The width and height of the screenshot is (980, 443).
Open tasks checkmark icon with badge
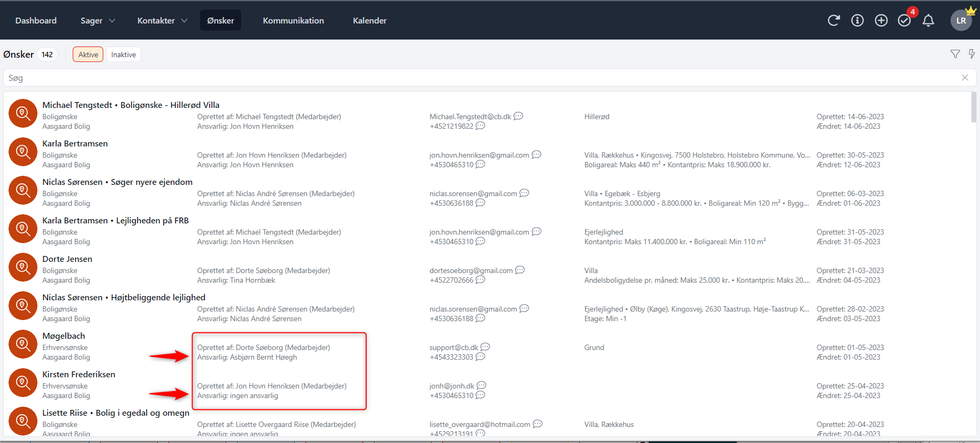click(905, 20)
